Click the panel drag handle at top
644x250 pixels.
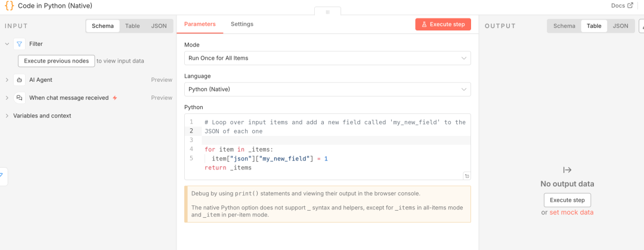click(327, 11)
